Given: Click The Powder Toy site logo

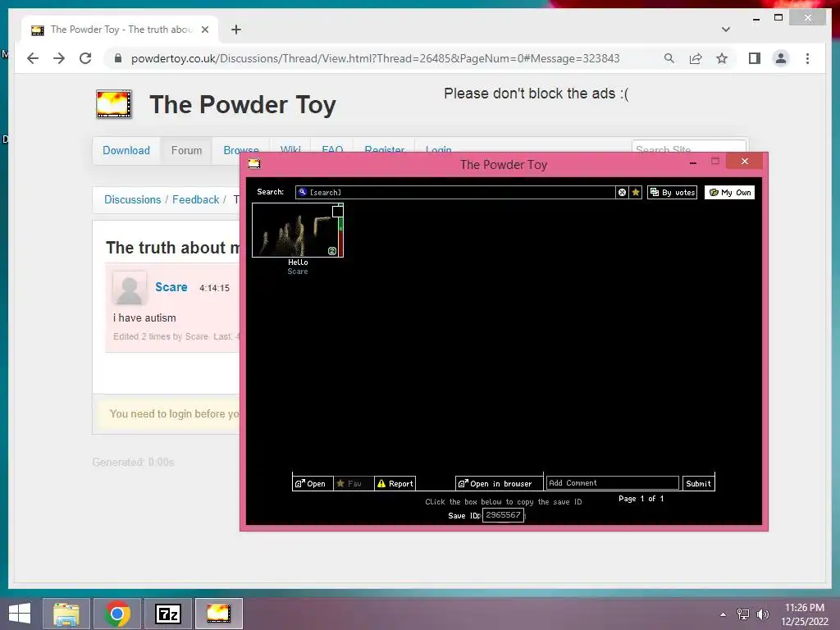Looking at the screenshot, I should [x=113, y=104].
